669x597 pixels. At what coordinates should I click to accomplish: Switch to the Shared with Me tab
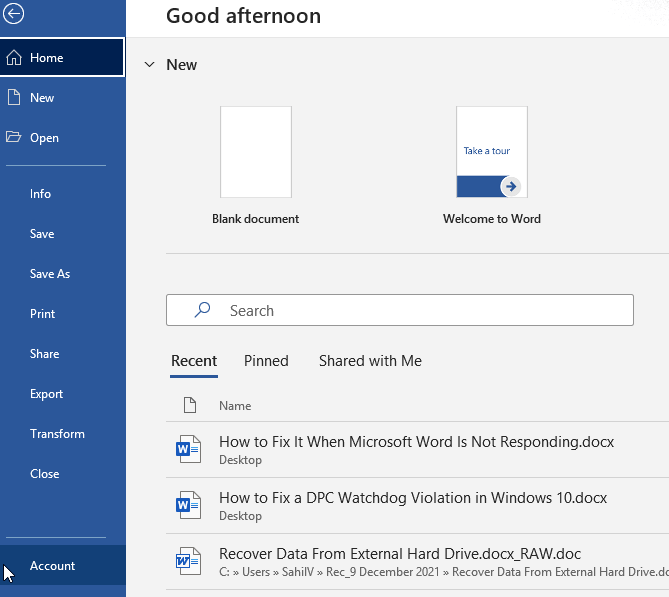pos(370,361)
